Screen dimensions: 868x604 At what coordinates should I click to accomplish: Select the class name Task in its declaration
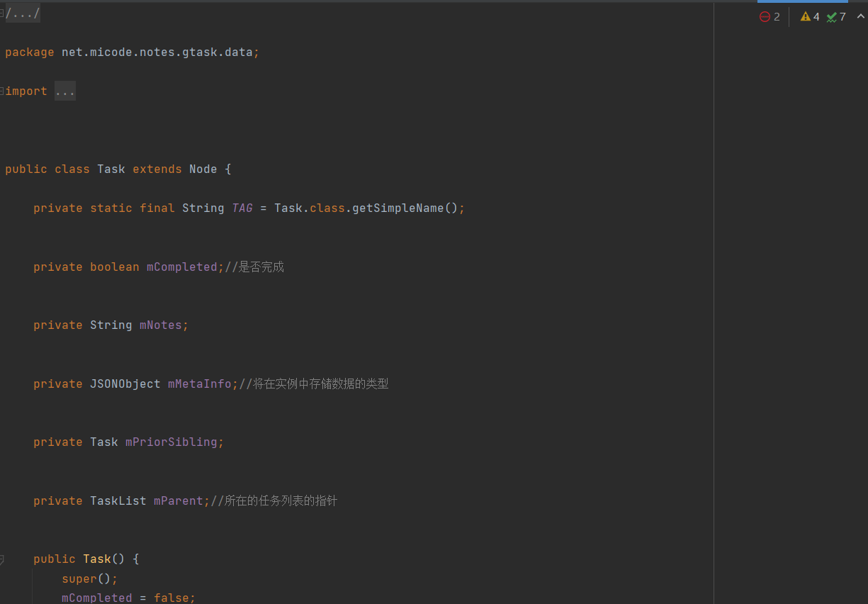pos(111,169)
